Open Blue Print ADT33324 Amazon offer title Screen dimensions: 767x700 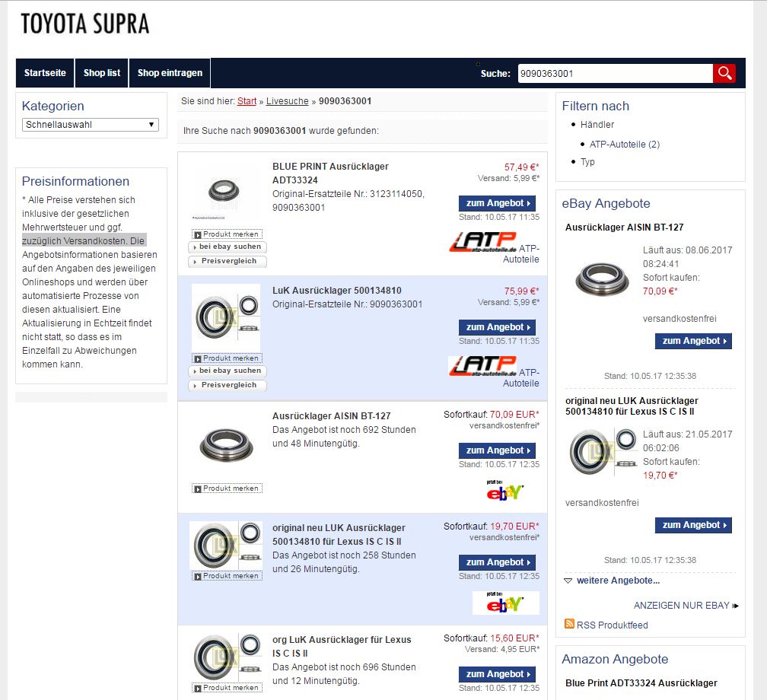tap(641, 683)
